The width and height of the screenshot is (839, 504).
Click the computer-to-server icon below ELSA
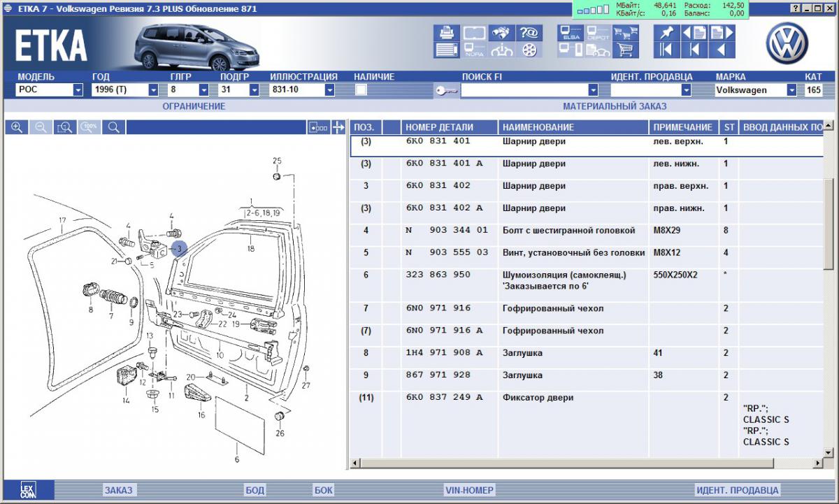tap(570, 50)
